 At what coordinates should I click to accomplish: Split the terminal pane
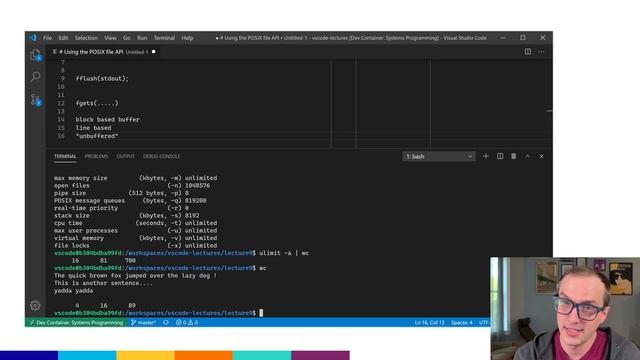pos(500,156)
